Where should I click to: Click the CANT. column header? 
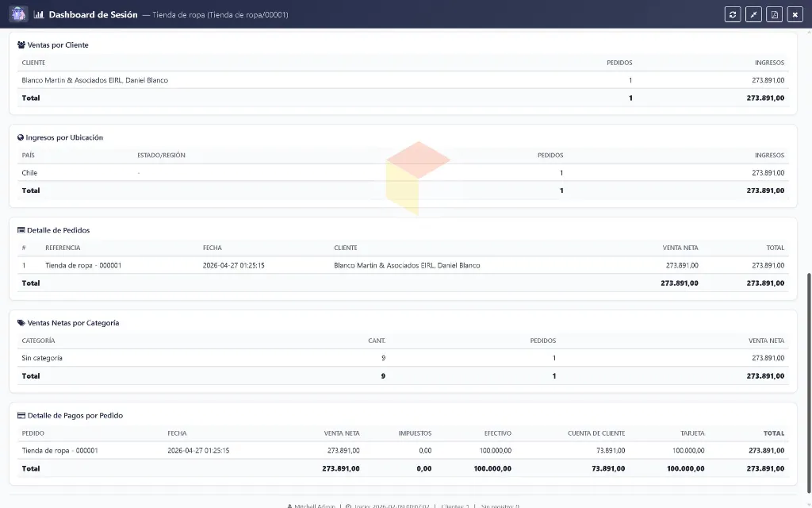tap(377, 341)
